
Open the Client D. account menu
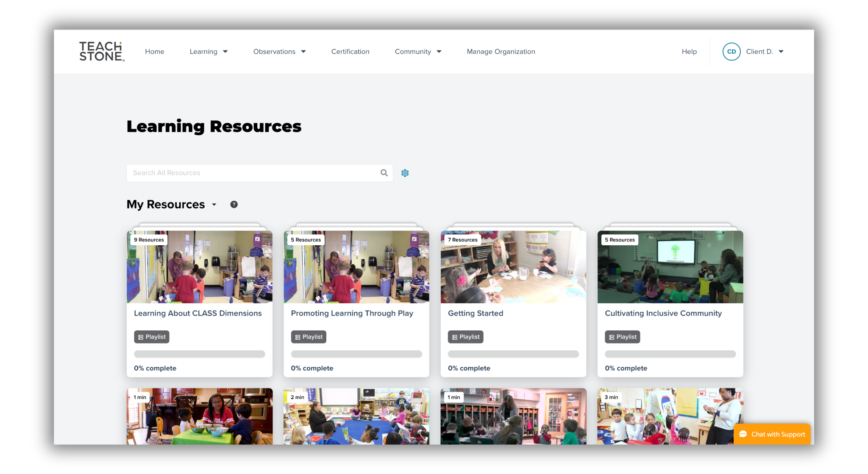click(x=765, y=52)
